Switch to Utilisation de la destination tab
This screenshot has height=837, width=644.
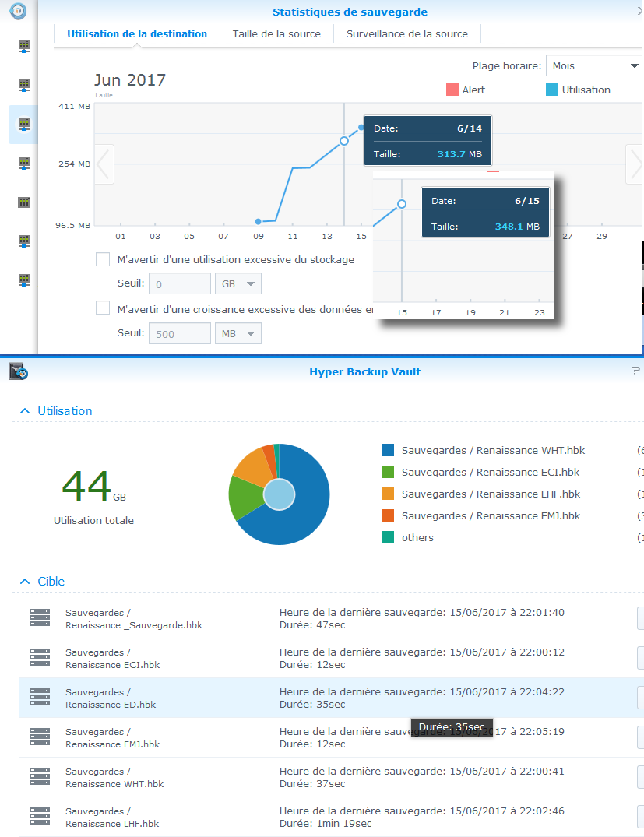137,33
